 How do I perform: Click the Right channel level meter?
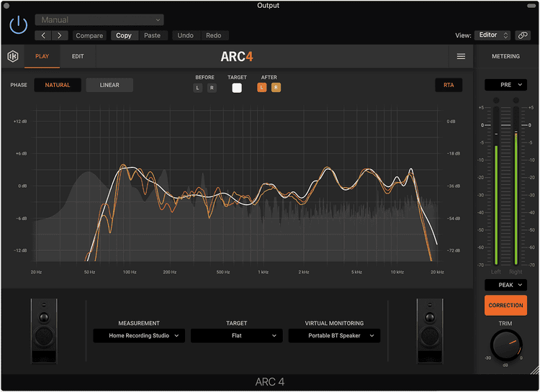coord(516,186)
